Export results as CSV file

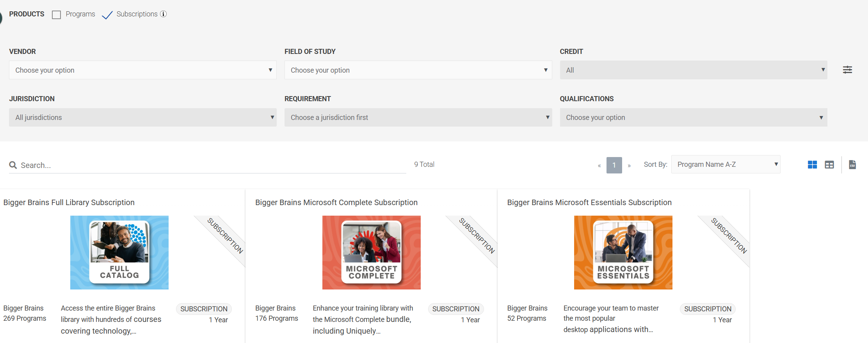852,165
